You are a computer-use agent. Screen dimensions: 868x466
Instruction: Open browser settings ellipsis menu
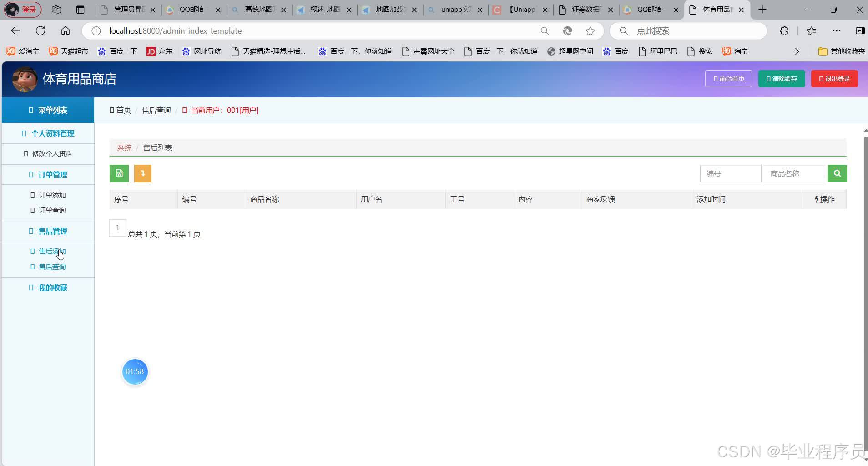click(x=837, y=31)
